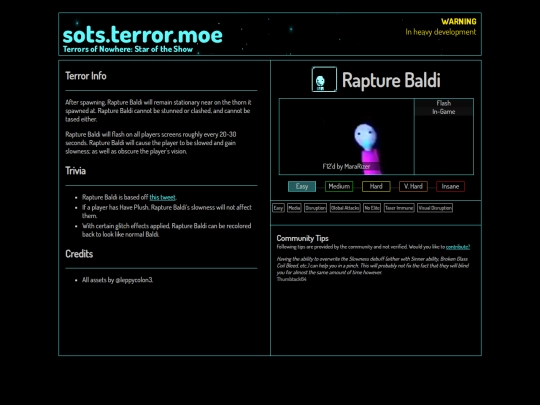Click the Trivia heading
Screen dimensions: 540x405
75,171
